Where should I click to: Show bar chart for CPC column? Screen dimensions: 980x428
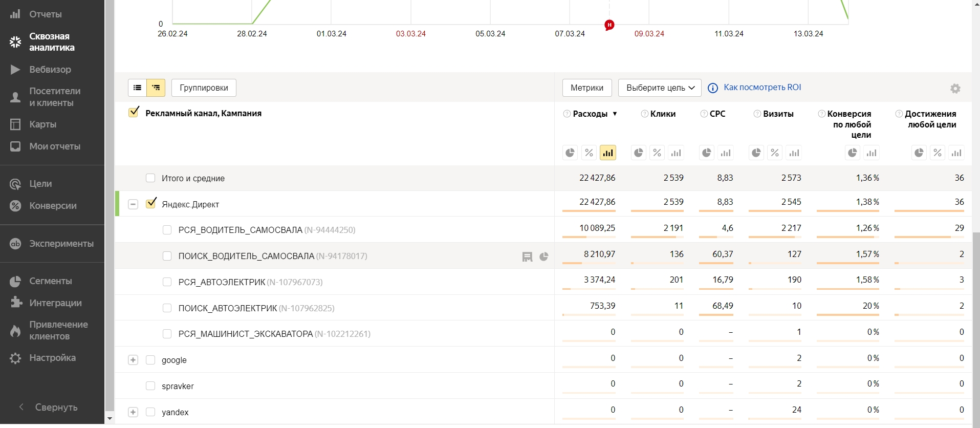pyautogui.click(x=726, y=153)
